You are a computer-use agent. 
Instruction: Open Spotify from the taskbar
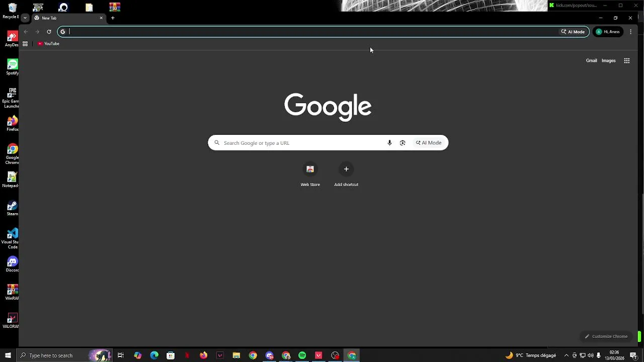(302, 355)
